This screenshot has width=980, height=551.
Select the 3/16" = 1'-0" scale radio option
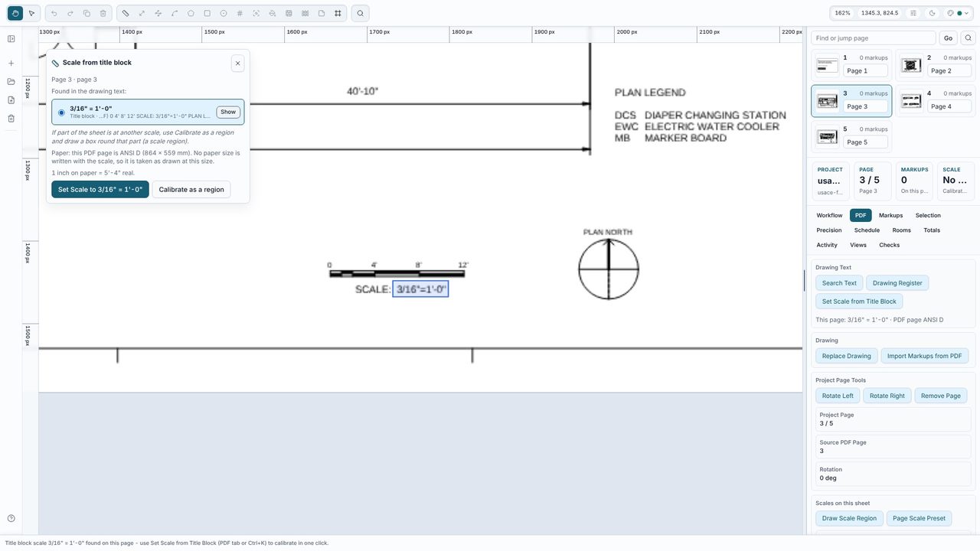pyautogui.click(x=62, y=112)
